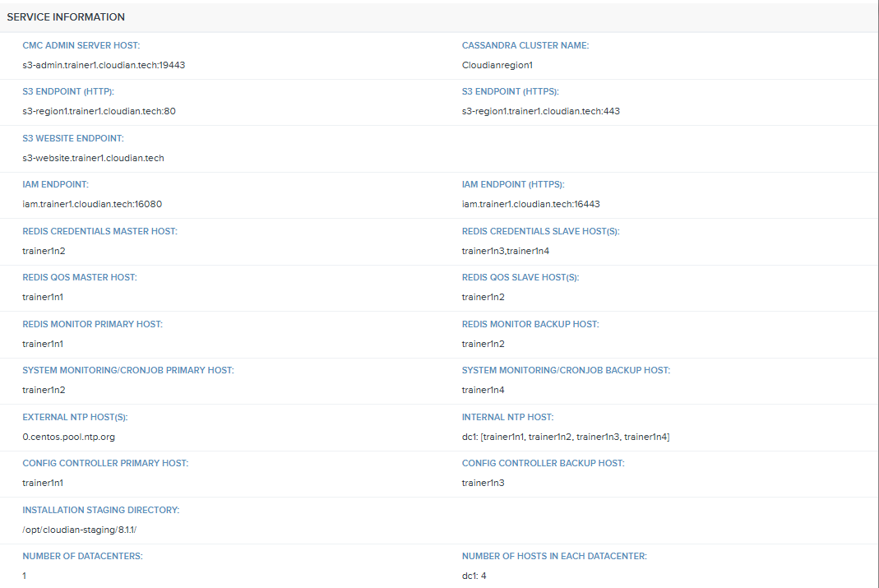The width and height of the screenshot is (879, 588).
Task: Select the NUMBER OF DATACENTERS label
Action: 82,557
